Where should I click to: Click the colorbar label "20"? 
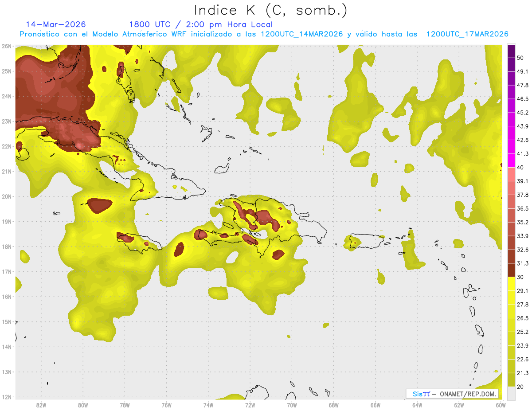[521, 387]
